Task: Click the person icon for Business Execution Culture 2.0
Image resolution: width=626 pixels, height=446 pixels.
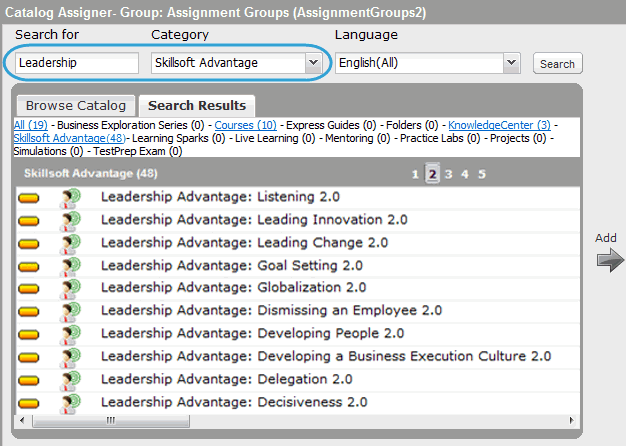Action: (x=70, y=358)
